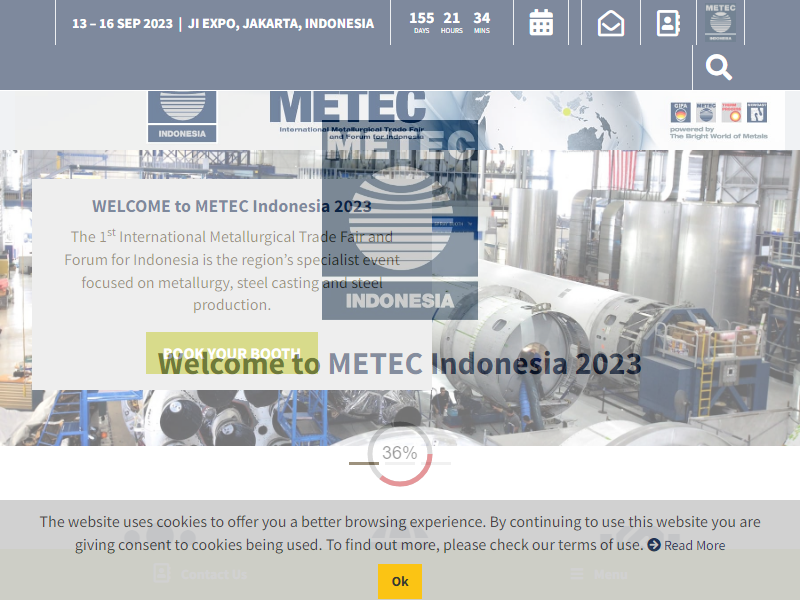Click the 155 DAYS countdown value
Screen dimensions: 800x600
(421, 22)
